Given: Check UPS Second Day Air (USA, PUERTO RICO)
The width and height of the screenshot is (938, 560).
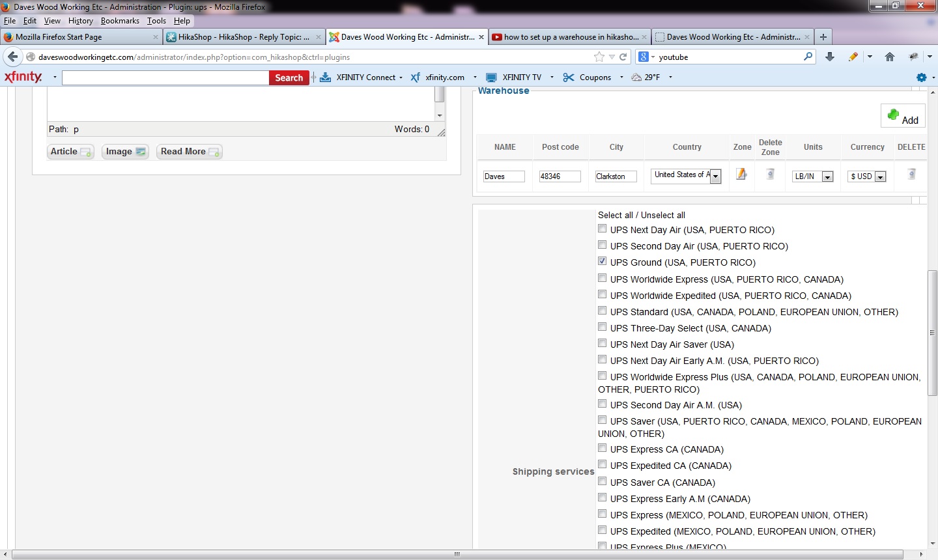Looking at the screenshot, I should coord(603,245).
